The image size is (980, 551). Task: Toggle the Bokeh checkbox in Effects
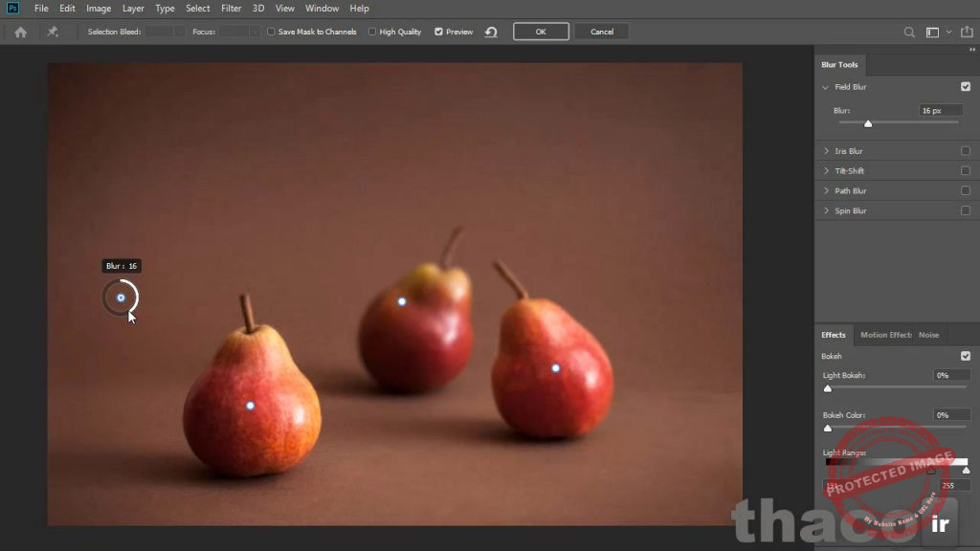966,355
